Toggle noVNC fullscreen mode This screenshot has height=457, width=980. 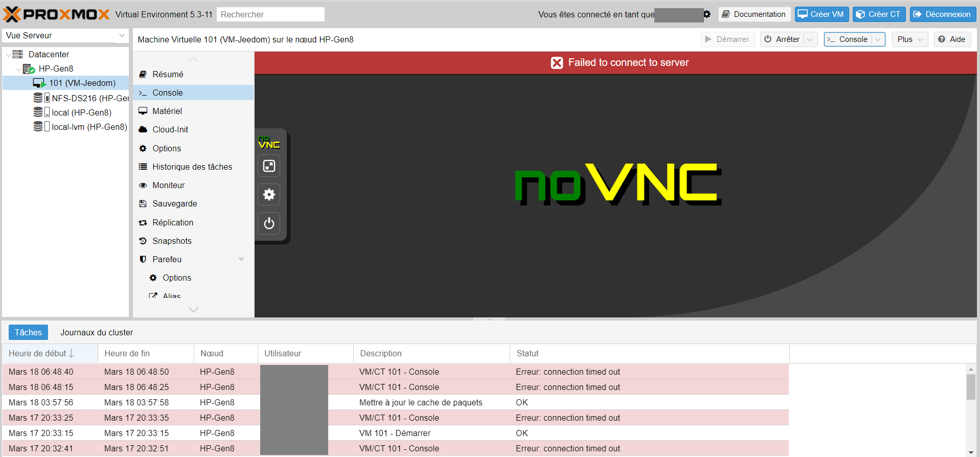click(x=269, y=166)
